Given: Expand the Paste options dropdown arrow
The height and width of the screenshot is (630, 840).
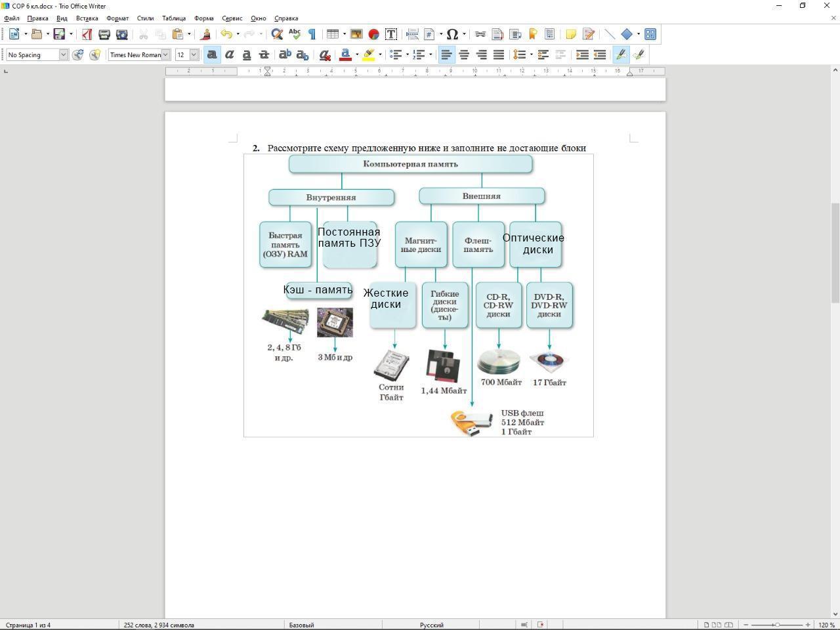Looking at the screenshot, I should coord(189,34).
